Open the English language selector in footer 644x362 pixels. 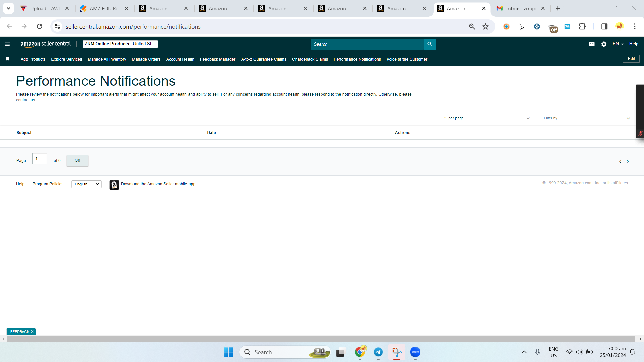point(87,184)
